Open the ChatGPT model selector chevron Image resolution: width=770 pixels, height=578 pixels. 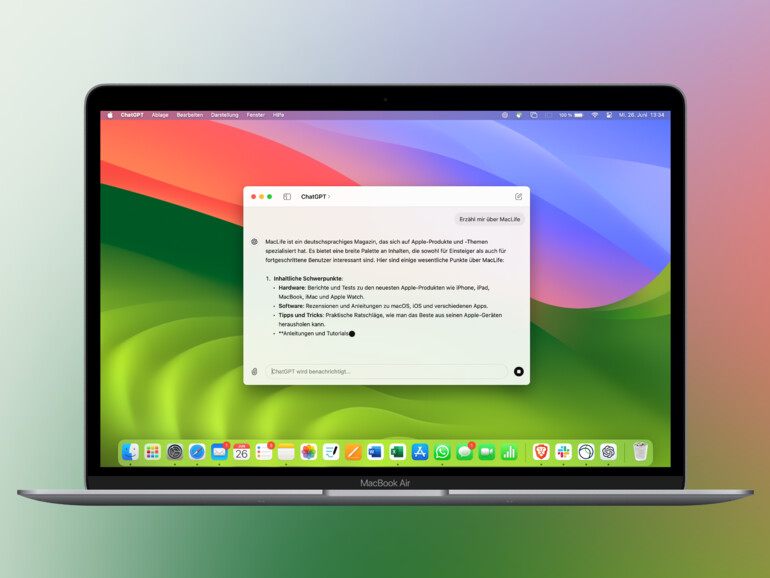point(329,196)
